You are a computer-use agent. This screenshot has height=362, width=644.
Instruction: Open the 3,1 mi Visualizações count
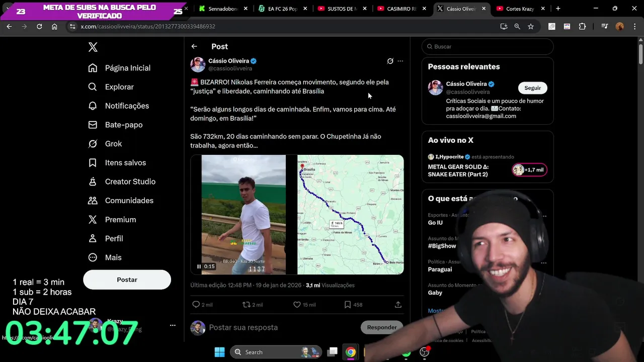point(330,285)
